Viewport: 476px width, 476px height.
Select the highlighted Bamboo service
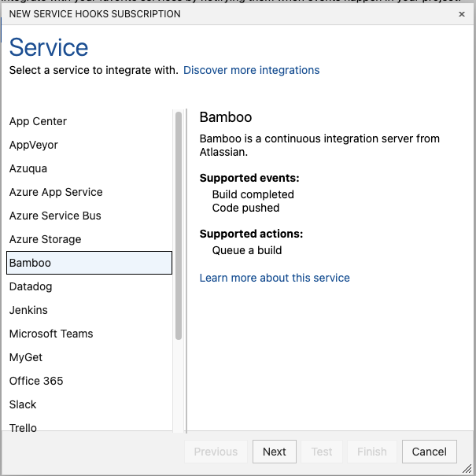click(88, 263)
